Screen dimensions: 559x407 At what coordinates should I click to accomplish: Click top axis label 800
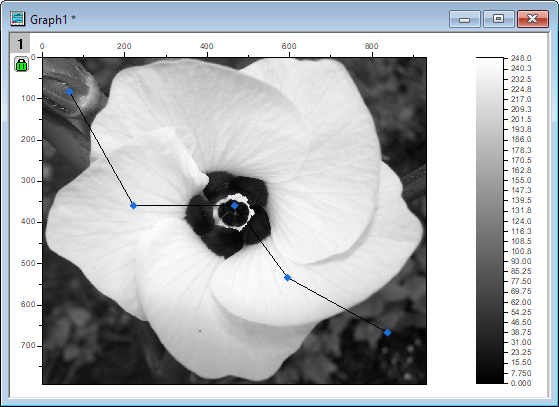(371, 46)
